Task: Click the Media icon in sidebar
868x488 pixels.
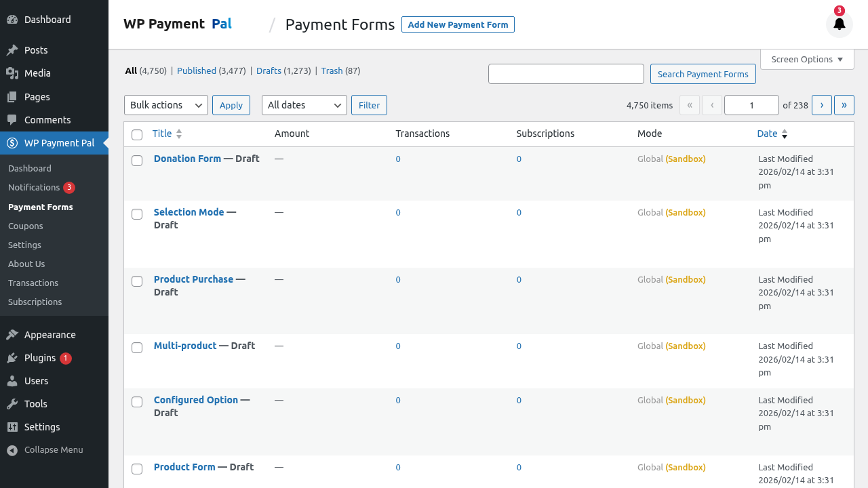Action: point(12,73)
